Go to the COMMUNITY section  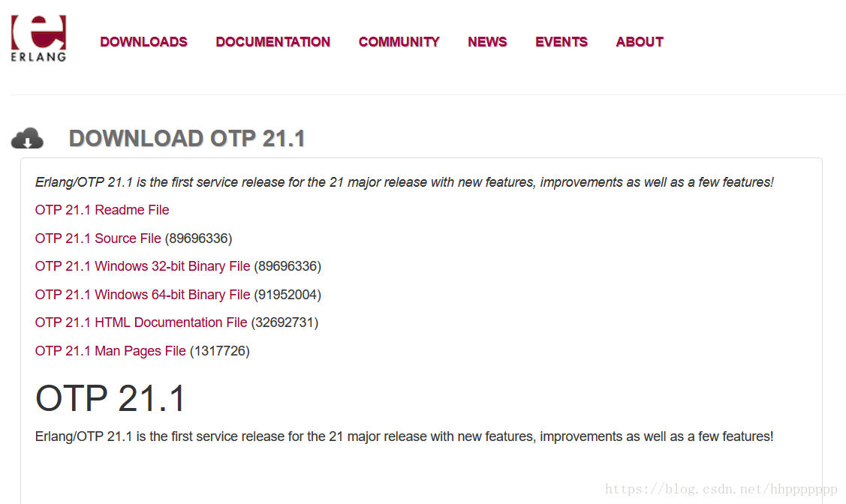click(x=399, y=42)
